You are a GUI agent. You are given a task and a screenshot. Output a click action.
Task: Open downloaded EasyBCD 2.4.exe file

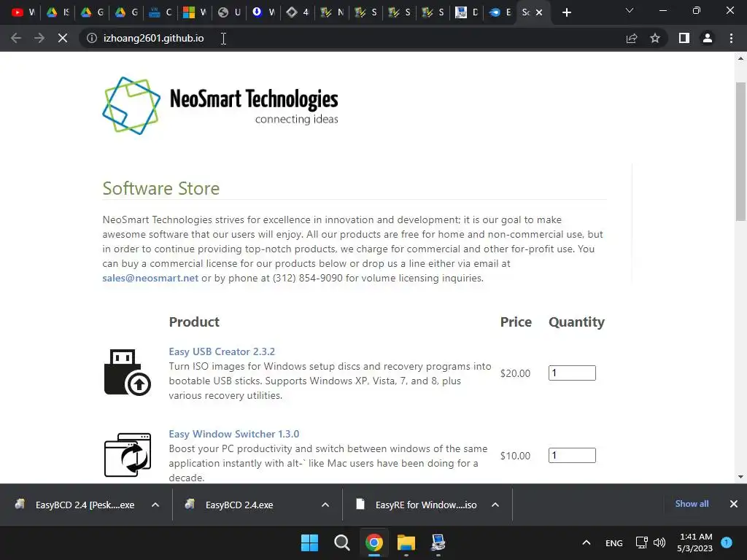click(x=231, y=505)
